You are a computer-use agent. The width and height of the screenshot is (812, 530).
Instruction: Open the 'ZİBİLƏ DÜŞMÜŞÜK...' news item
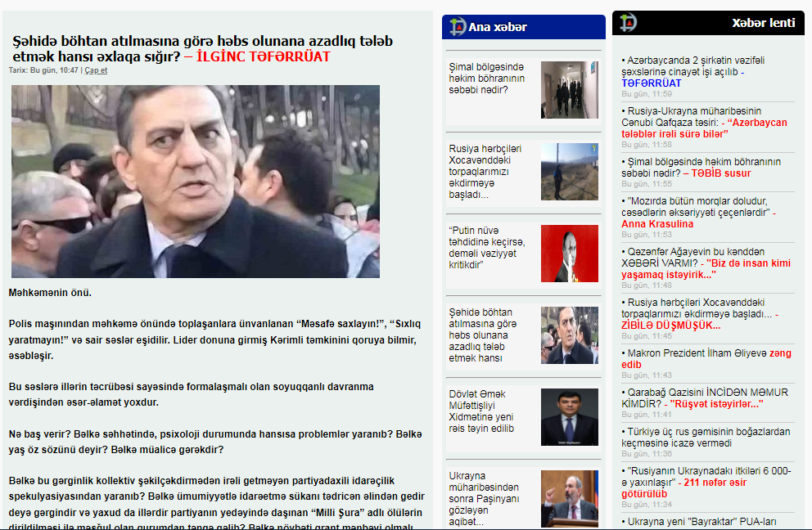click(700, 313)
